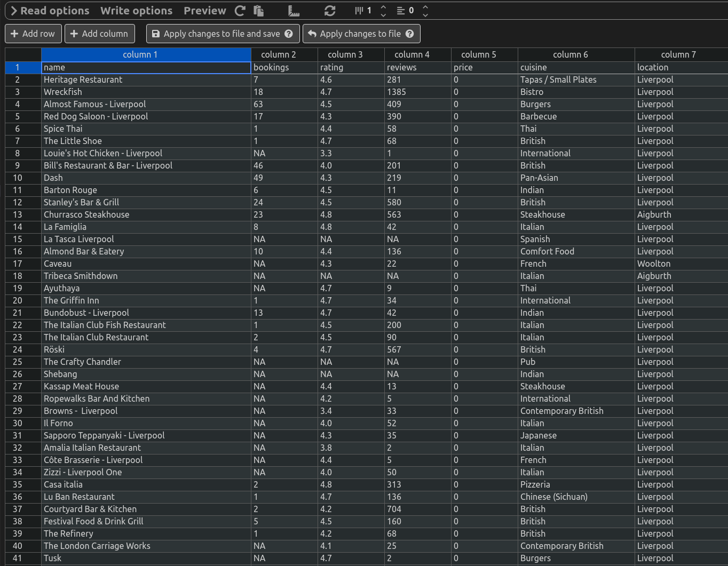Select row header number 36
The width and height of the screenshot is (728, 566).
[23, 497]
